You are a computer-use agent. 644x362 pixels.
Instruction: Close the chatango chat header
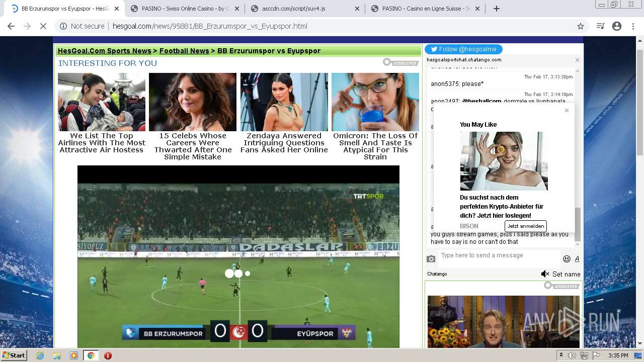577,60
